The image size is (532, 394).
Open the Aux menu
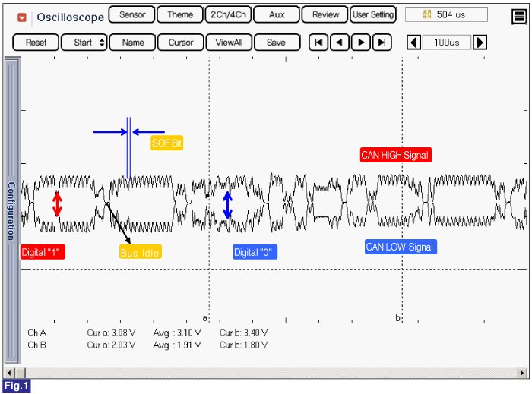(277, 14)
